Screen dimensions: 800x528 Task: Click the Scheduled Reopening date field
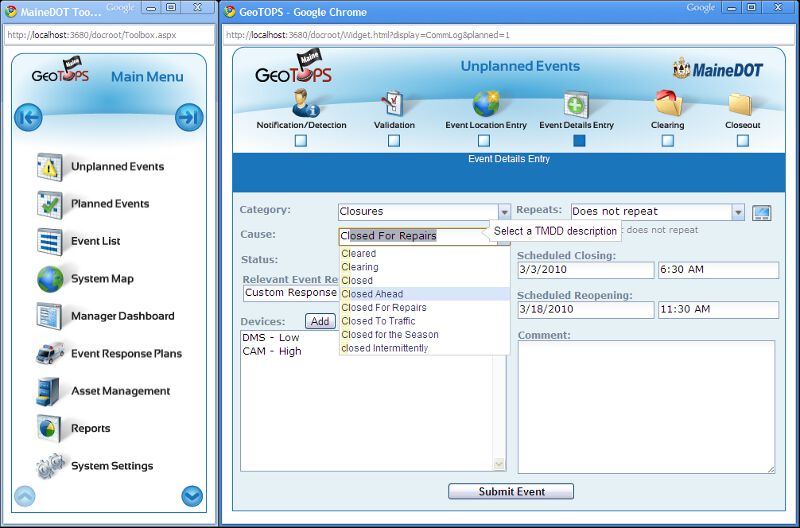point(586,310)
